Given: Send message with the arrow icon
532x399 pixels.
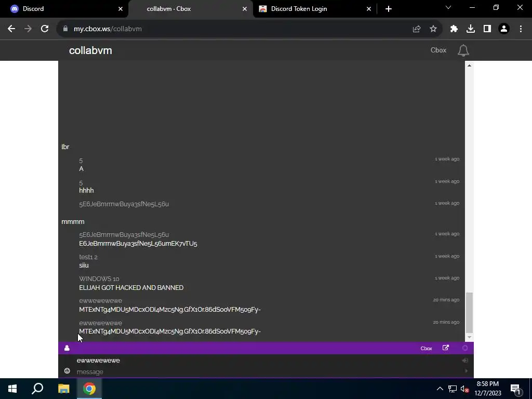Looking at the screenshot, I should 466,371.
